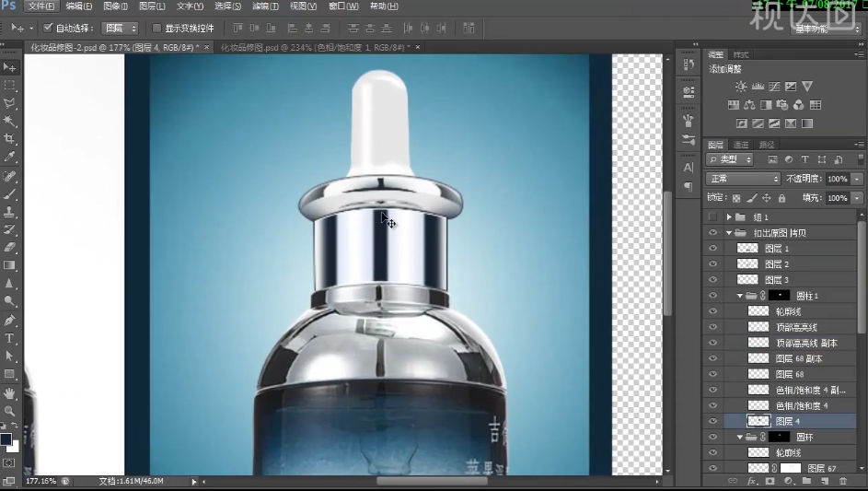
Task: Switch to the 路径 paths tab
Action: (767, 145)
